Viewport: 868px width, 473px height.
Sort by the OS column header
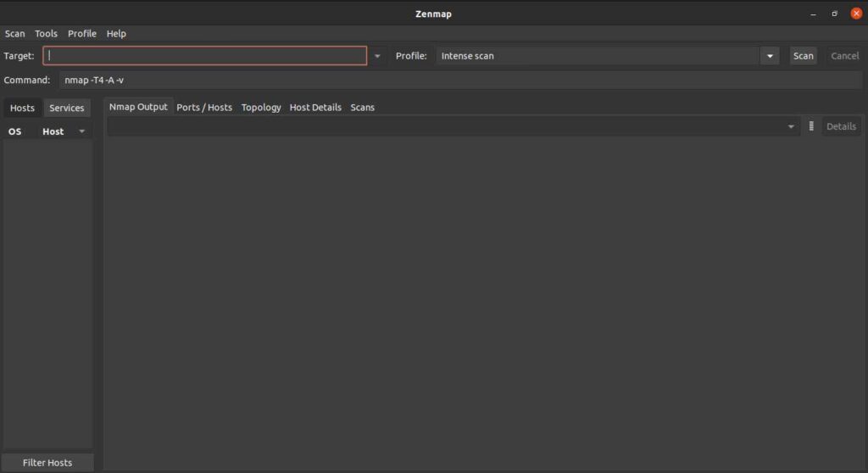[15, 132]
